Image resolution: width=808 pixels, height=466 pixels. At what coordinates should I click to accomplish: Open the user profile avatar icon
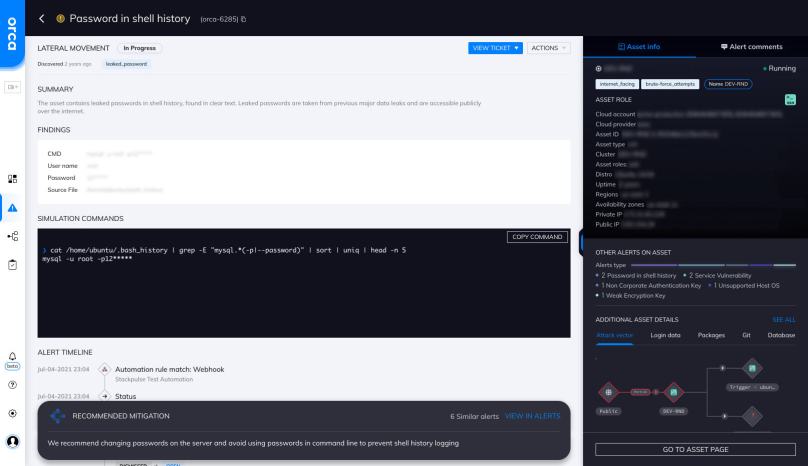click(12, 440)
